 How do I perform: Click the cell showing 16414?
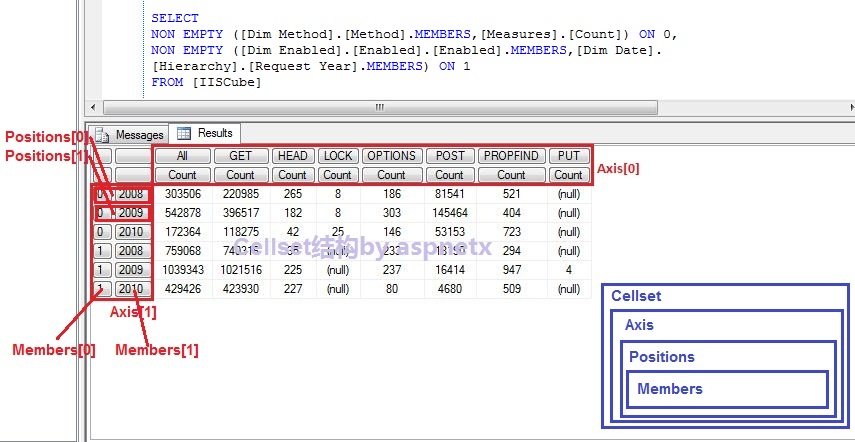[449, 270]
